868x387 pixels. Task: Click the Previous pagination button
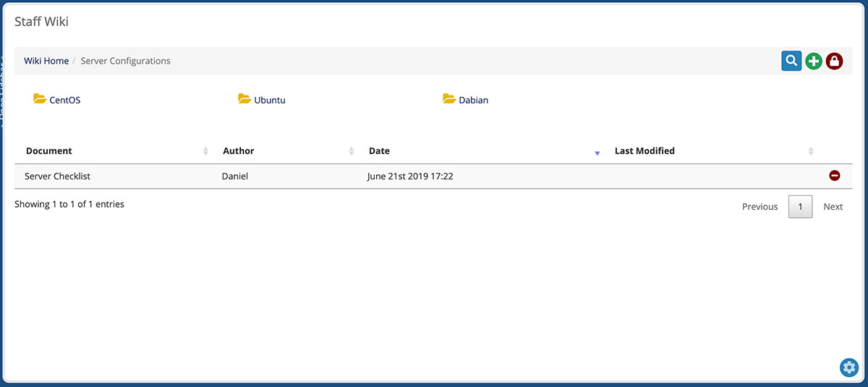(759, 207)
